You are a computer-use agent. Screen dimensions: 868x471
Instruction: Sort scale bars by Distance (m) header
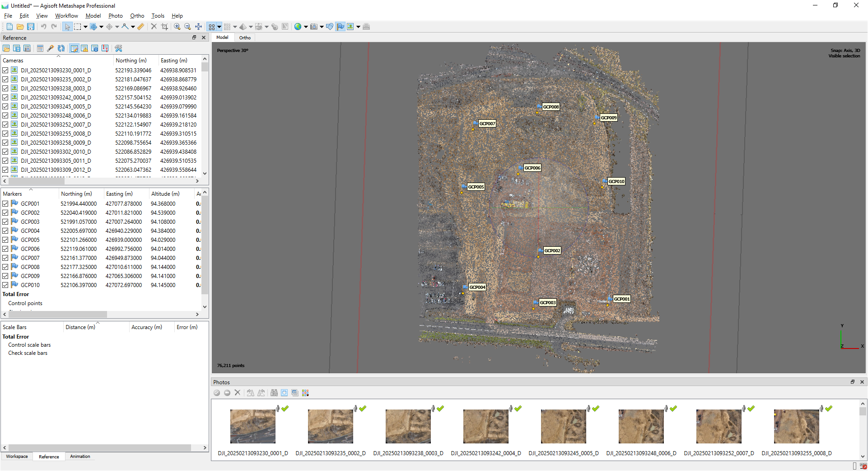point(96,327)
